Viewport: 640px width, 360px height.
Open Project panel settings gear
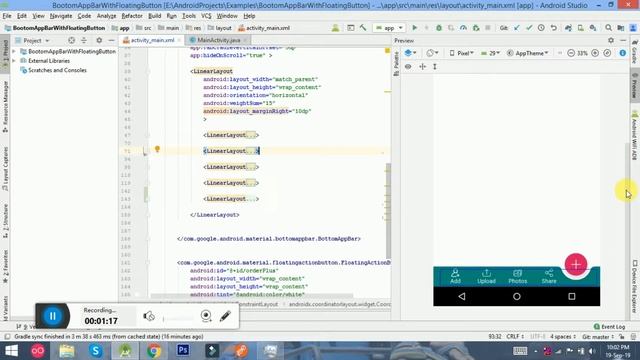99,40
